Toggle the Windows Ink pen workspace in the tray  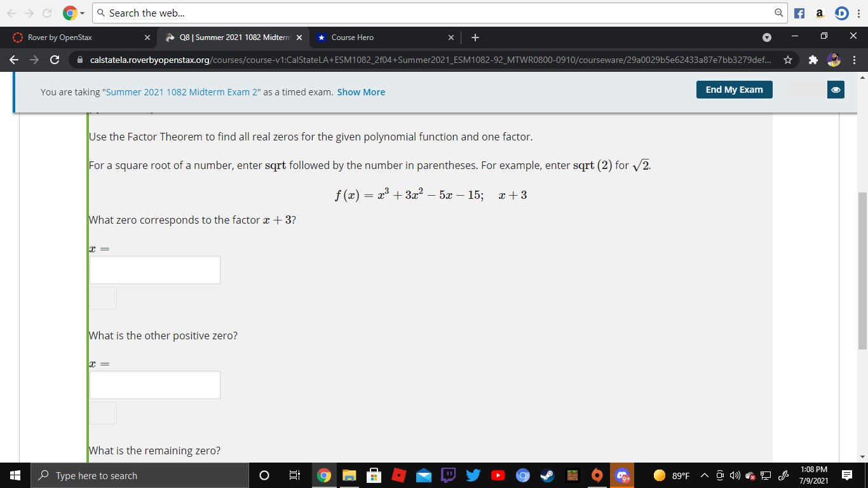(783, 475)
